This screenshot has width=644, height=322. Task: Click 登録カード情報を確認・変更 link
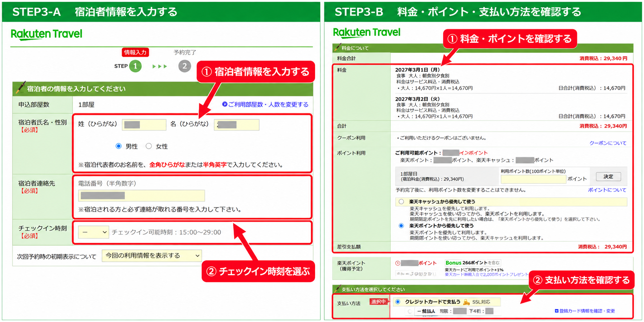[x=587, y=311]
